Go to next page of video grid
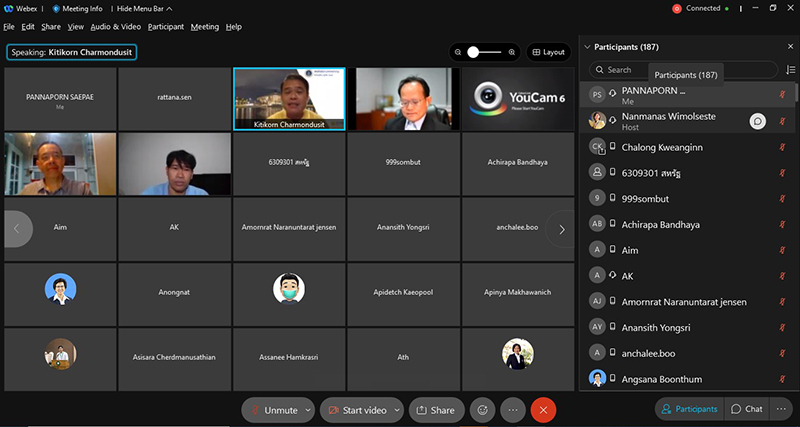 [562, 229]
